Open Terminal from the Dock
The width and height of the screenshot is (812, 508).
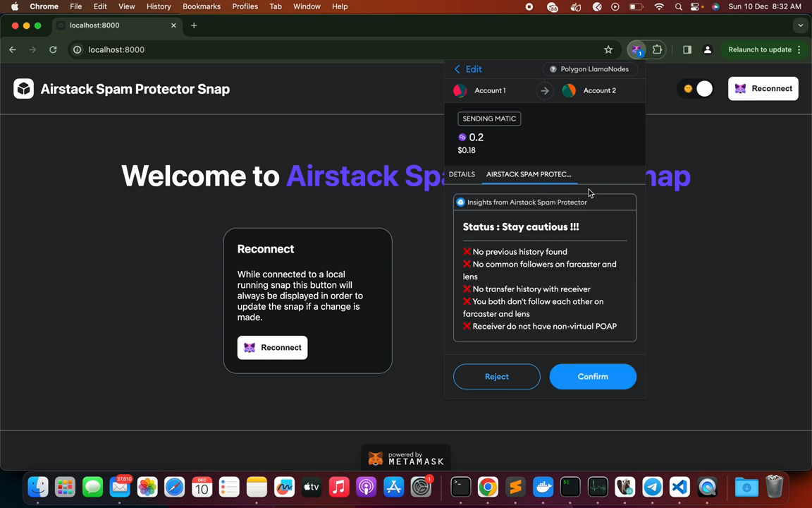[460, 487]
